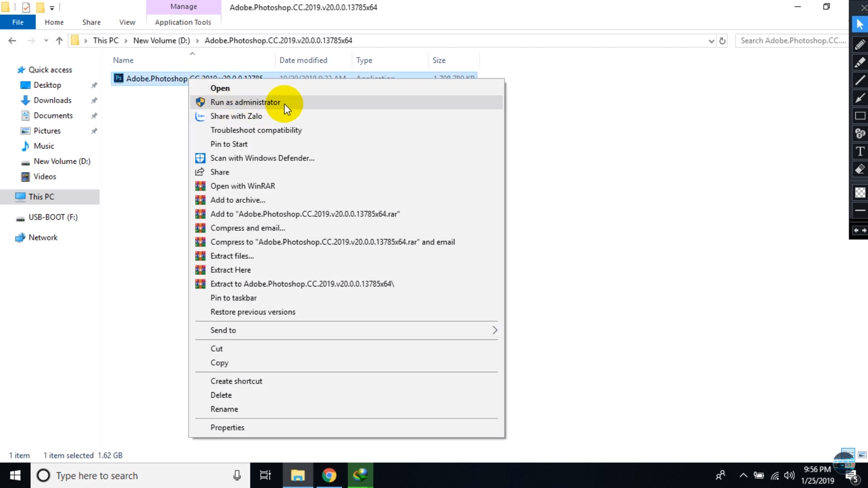Unpin Desktop from Quick access
868x488 pixels.
point(94,85)
